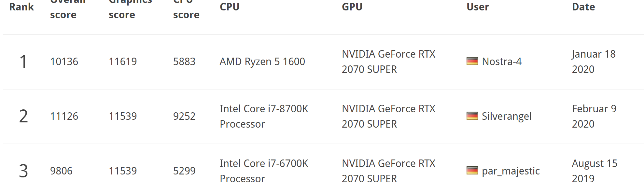The height and width of the screenshot is (194, 644).
Task: Click the Date column header
Action: (x=583, y=7)
